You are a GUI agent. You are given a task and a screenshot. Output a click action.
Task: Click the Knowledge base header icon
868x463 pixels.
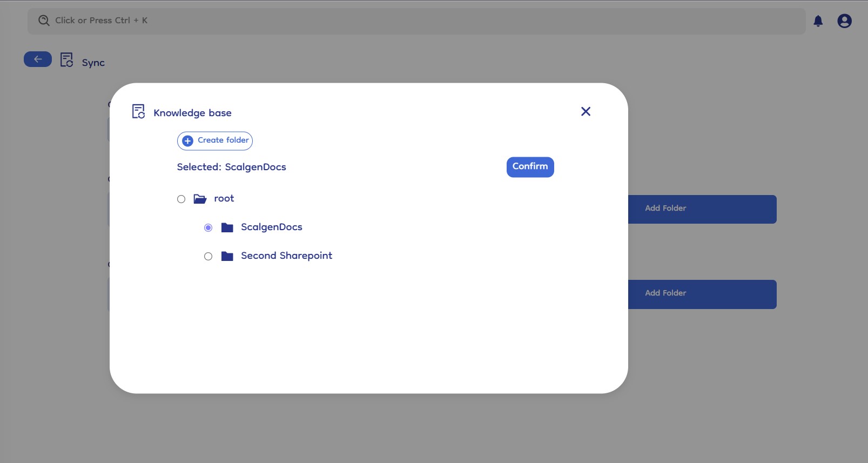point(139,112)
